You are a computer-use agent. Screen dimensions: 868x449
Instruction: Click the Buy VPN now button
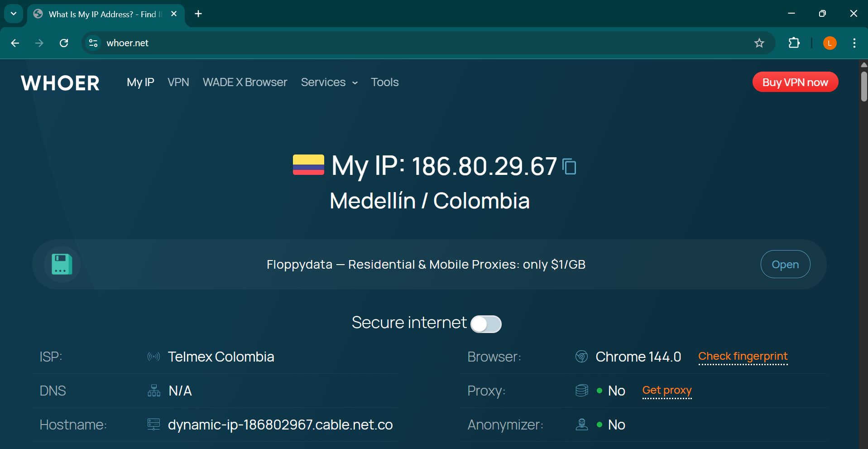coord(795,82)
